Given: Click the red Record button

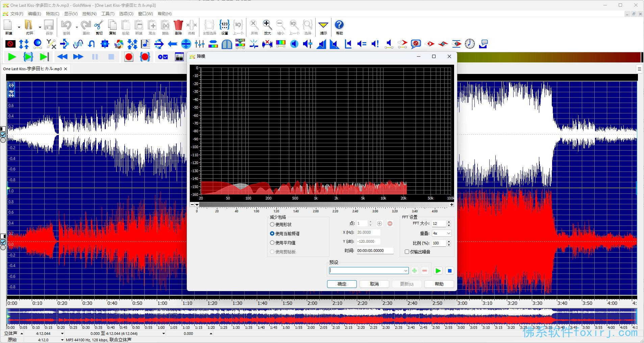Looking at the screenshot, I should click(129, 57).
